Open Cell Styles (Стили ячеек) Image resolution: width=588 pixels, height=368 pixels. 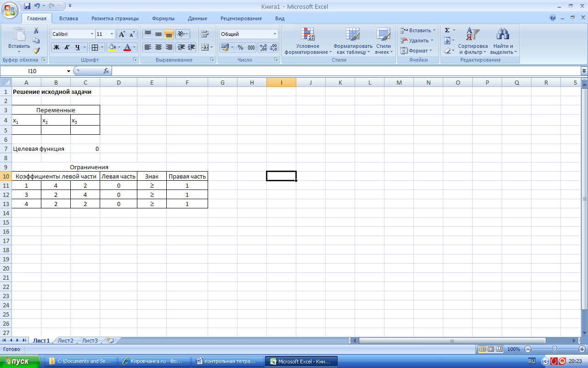click(x=383, y=41)
